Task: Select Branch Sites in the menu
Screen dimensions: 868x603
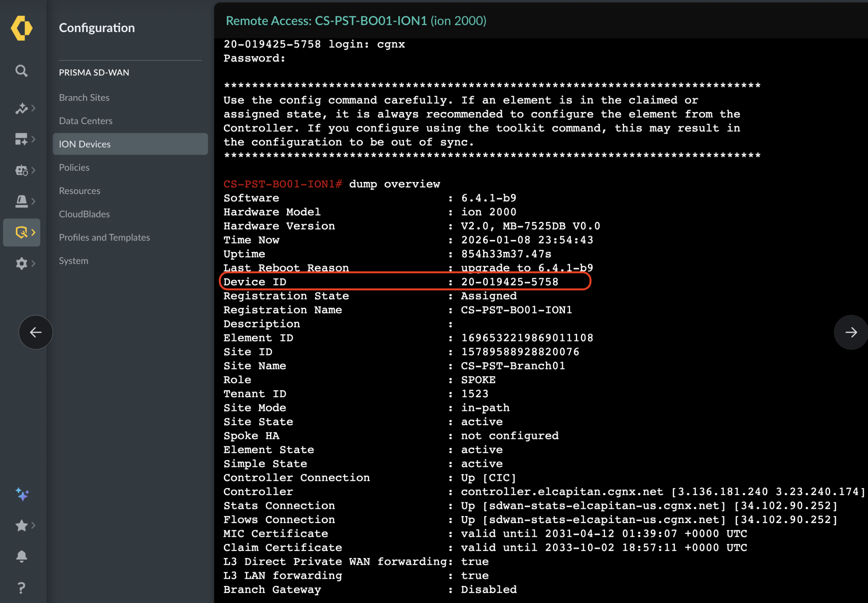Action: 84,97
